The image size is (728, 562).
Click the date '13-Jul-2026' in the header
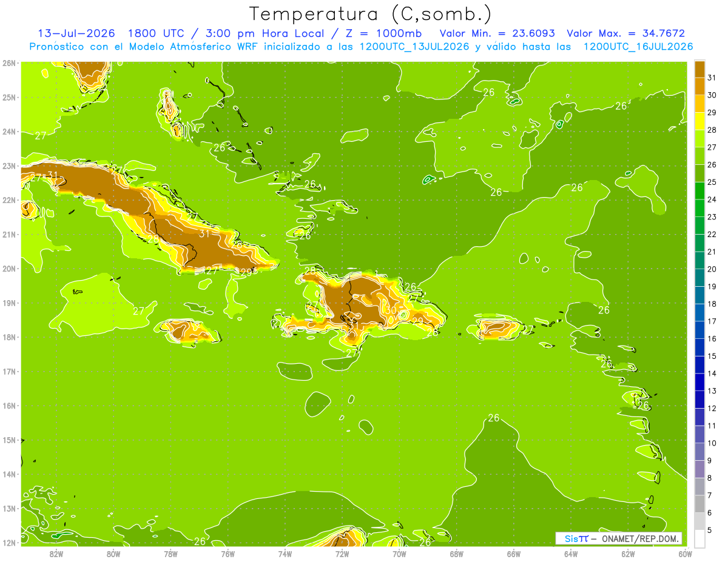76,33
